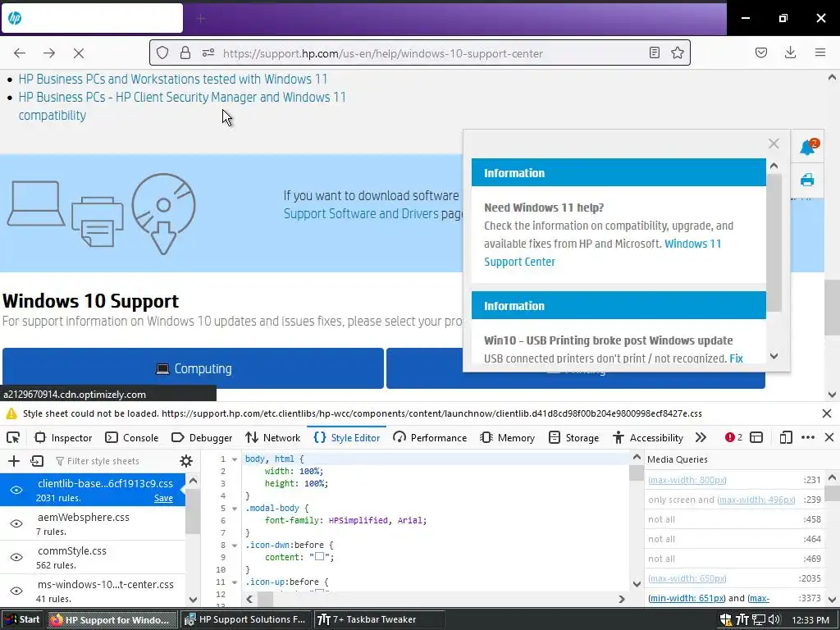
Task: Switch to HP Support Solutions taskbar window
Action: [x=245, y=619]
